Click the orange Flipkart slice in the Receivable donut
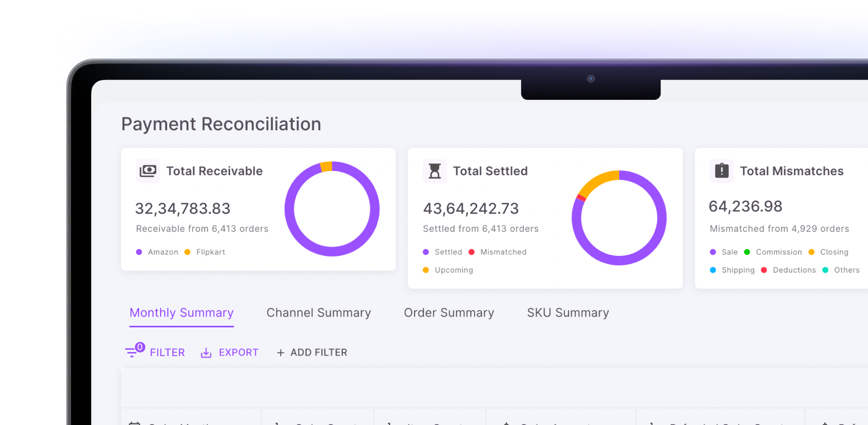868x425 pixels. [326, 167]
